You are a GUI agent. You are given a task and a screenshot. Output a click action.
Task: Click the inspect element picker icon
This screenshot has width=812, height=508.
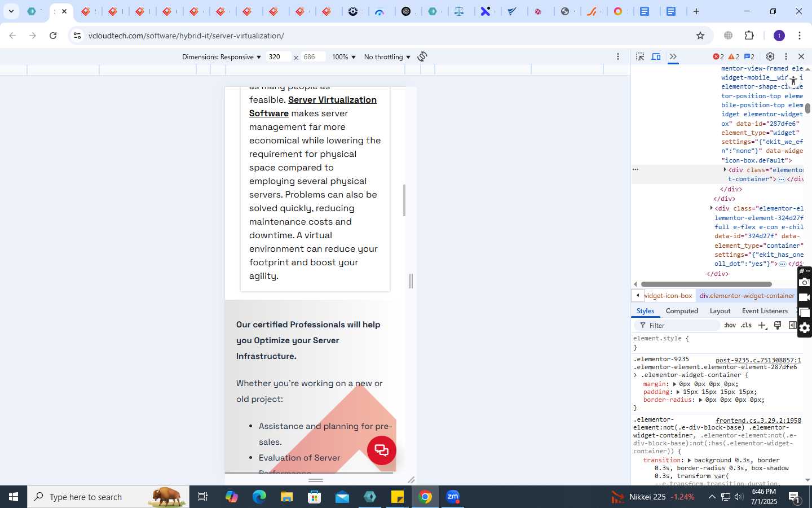[x=640, y=56]
